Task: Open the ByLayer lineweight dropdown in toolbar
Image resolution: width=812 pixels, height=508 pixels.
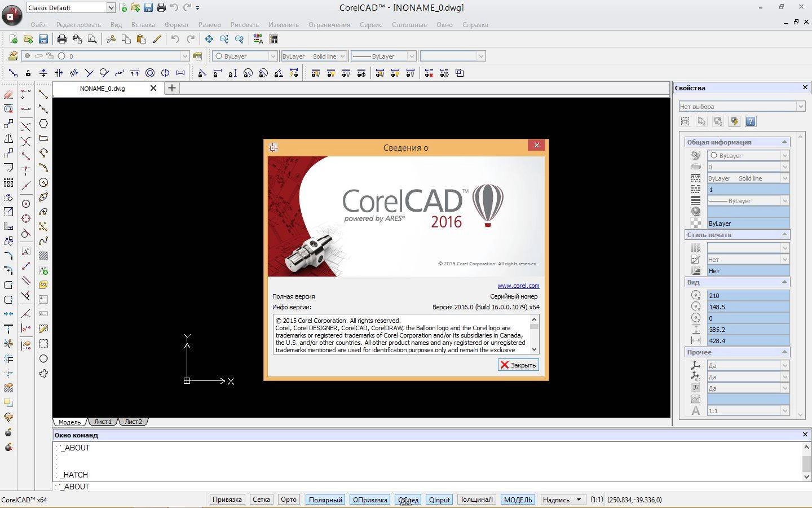Action: coord(383,56)
